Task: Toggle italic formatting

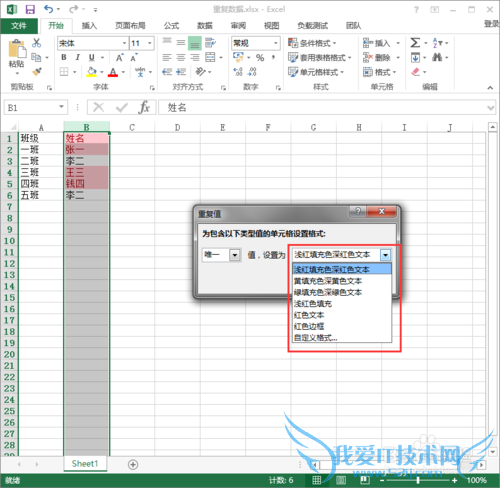Action: (x=77, y=57)
